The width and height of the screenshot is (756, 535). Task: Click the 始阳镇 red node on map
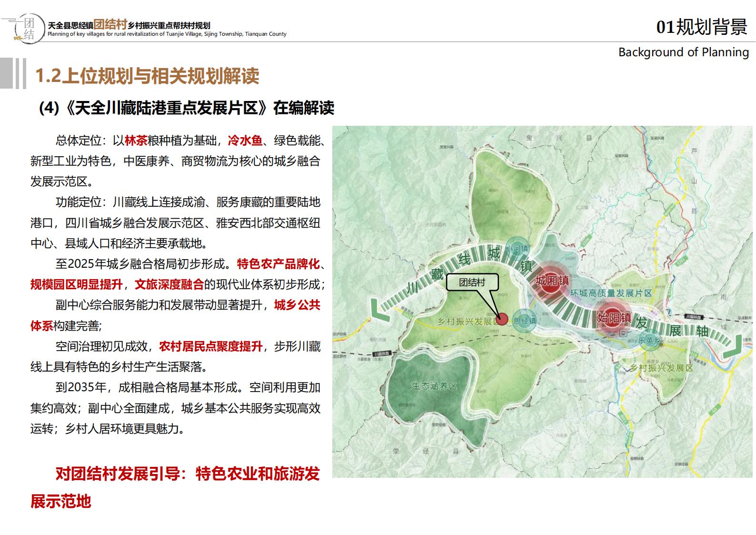pos(615,317)
